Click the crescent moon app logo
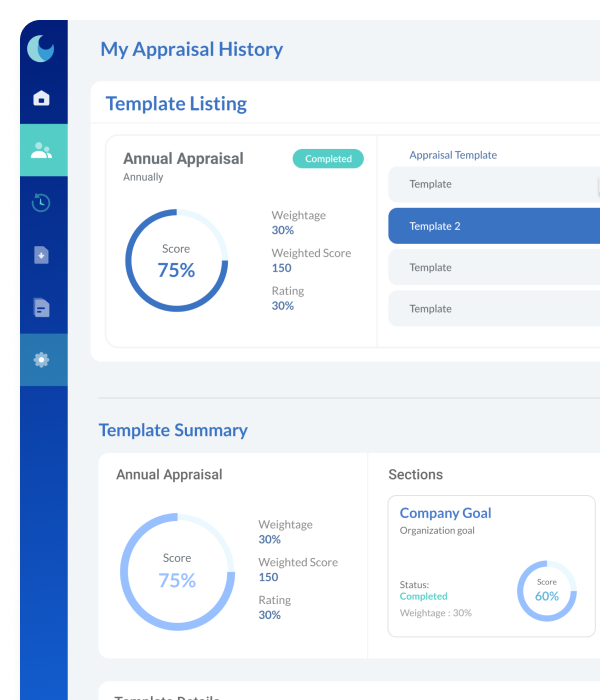600x700 pixels. [41, 48]
